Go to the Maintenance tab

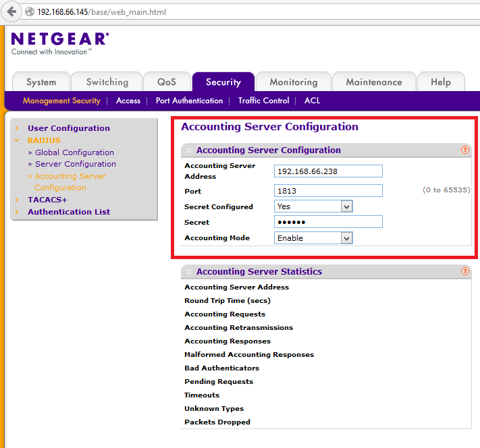(373, 82)
